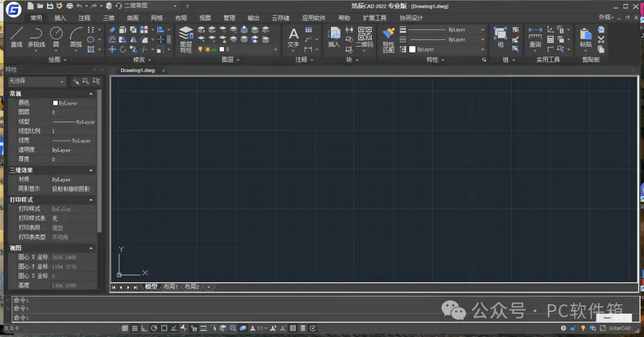Image resolution: width=644 pixels, height=337 pixels.
Task: Click the 组 (Group) tool
Action: click(x=500, y=38)
